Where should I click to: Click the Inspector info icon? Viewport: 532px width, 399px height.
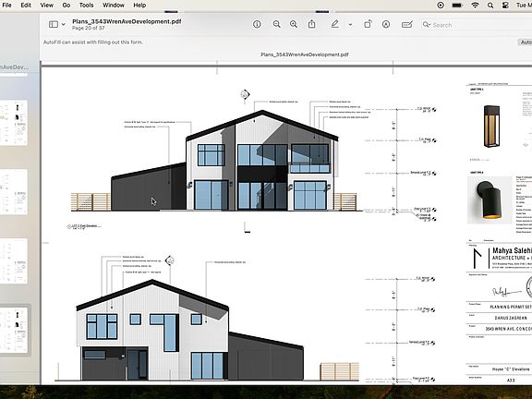(x=257, y=24)
